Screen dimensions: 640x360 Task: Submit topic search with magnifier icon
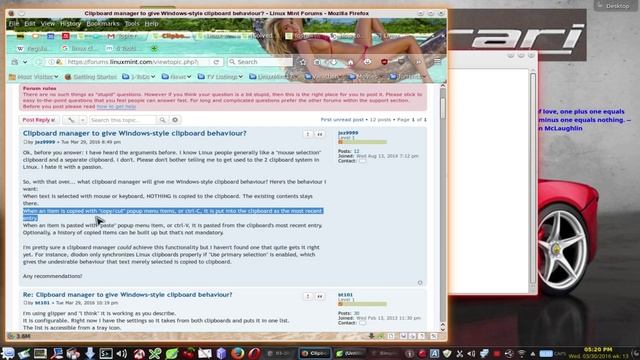click(162, 120)
